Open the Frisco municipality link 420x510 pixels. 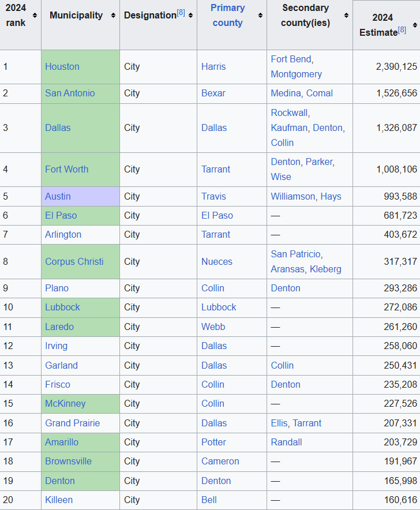click(x=58, y=384)
